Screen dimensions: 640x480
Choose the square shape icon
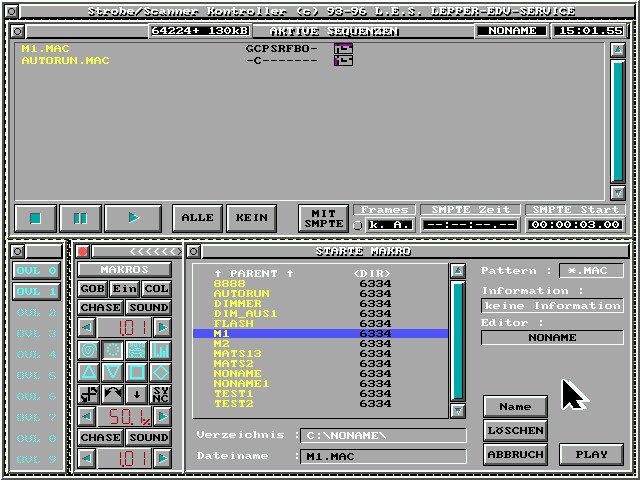pos(136,372)
